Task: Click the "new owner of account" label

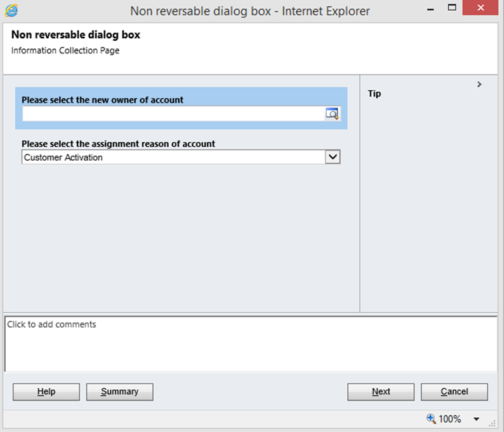Action: point(102,100)
